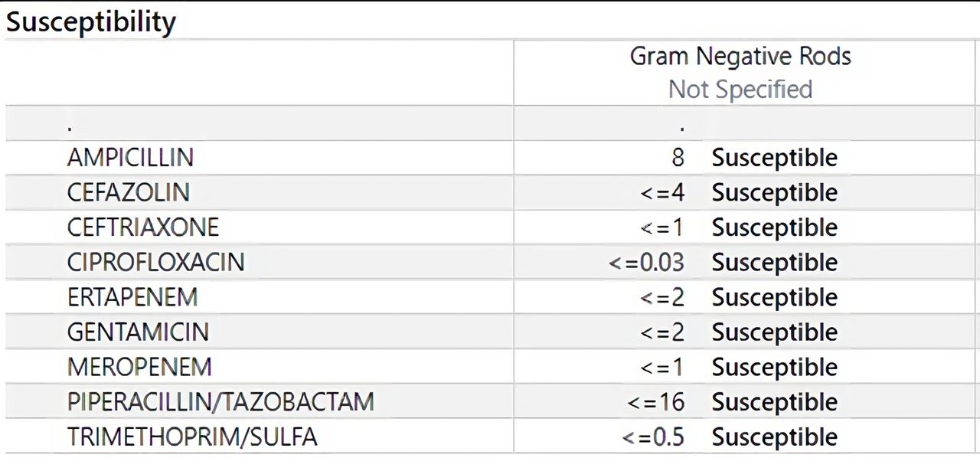Click the Not Specified organism label
The width and height of the screenshot is (980, 458).
tap(740, 89)
